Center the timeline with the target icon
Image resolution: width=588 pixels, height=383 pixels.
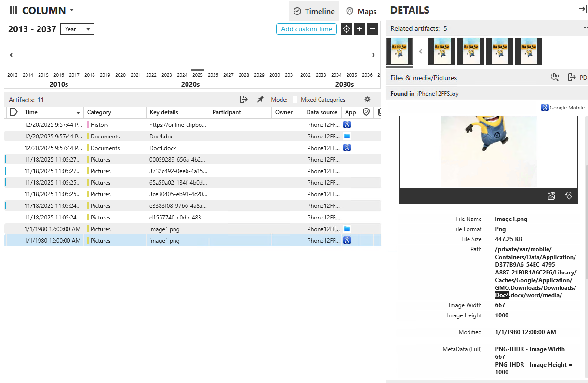pos(346,29)
